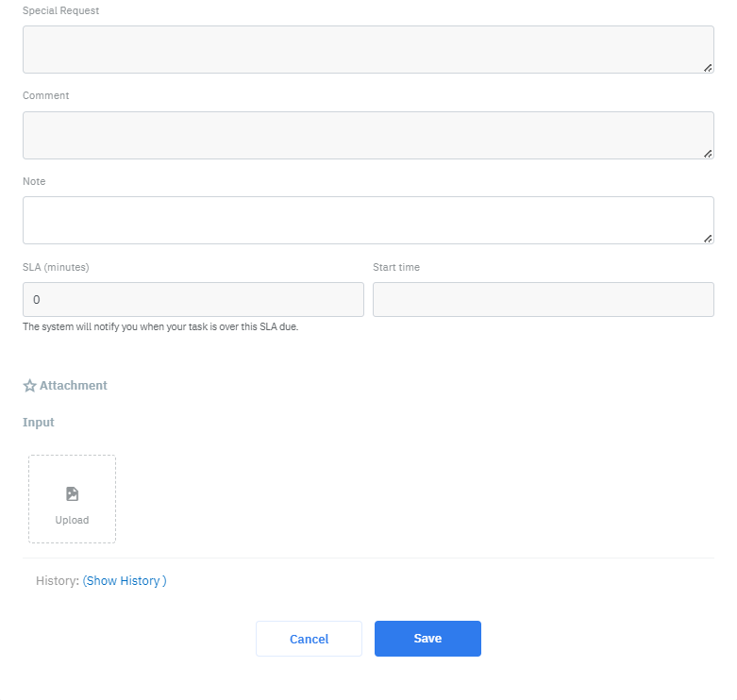Click the image upload icon
Image resolution: width=737 pixels, height=700 pixels.
[x=72, y=493]
